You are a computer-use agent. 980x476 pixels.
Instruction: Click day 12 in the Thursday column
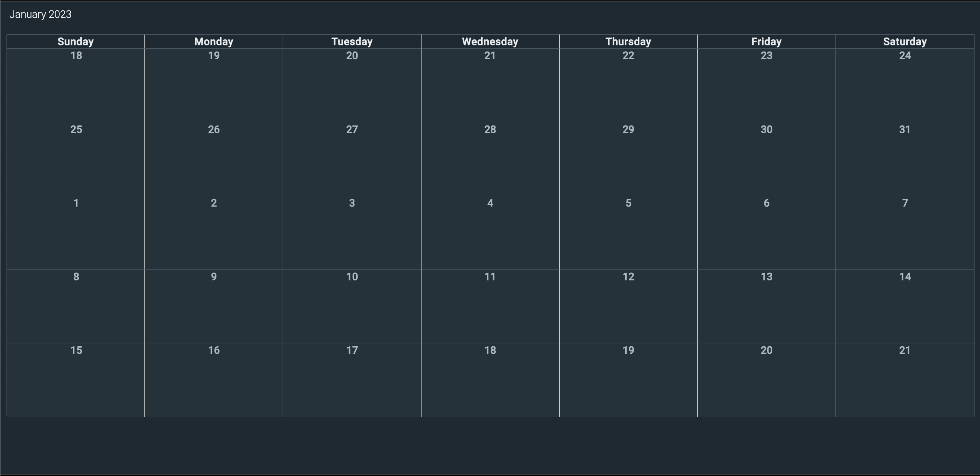tap(628, 277)
